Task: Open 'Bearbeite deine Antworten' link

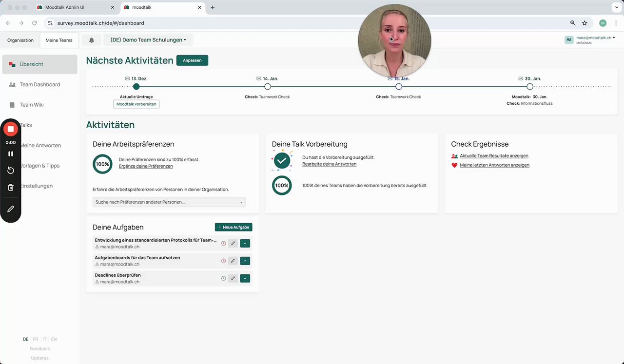Action: [329, 164]
